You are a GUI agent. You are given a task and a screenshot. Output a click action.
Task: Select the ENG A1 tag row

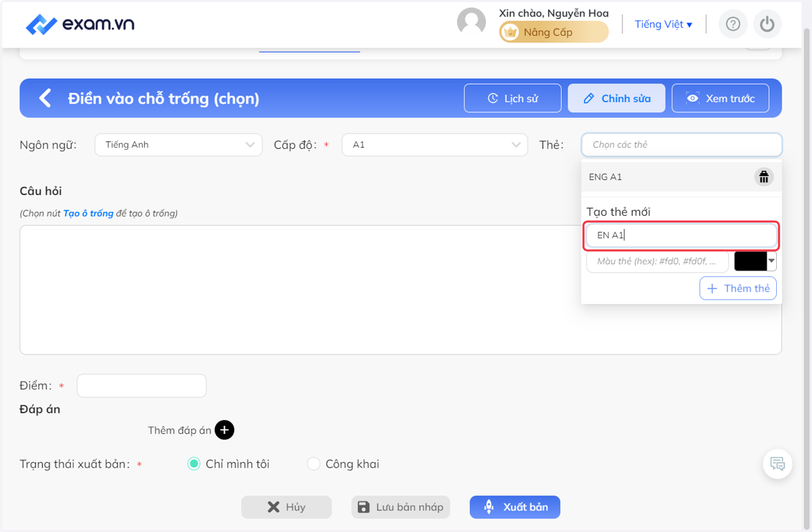coord(681,177)
